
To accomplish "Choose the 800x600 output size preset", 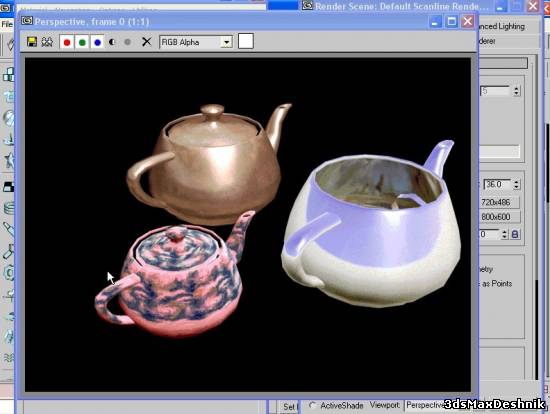I will click(498, 217).
